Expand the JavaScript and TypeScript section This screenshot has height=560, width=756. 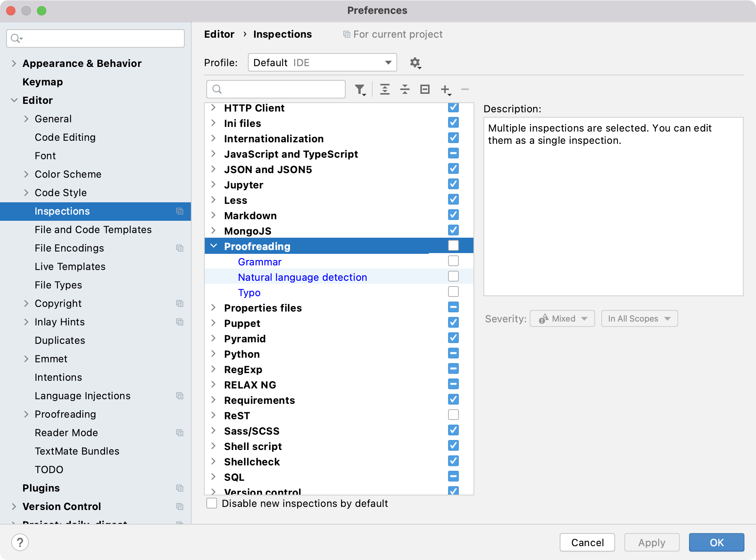[214, 153]
